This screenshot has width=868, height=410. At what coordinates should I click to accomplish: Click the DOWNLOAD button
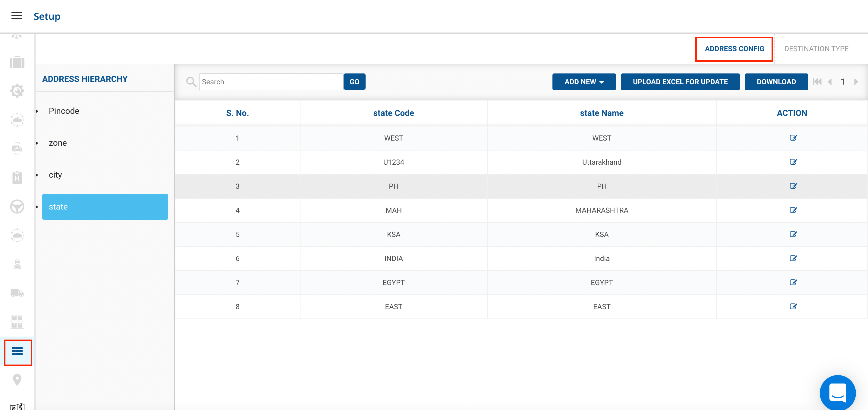pos(776,82)
